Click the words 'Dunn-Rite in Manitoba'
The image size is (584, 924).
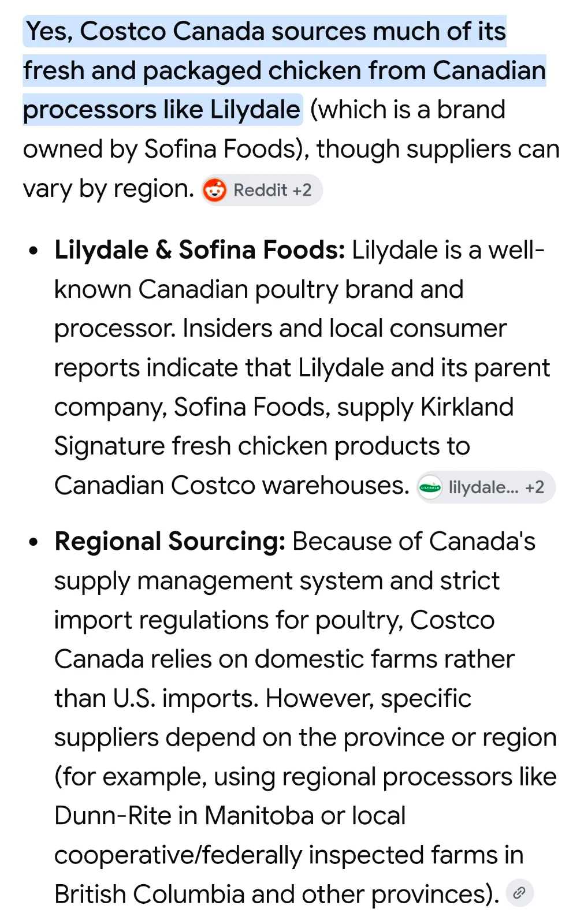pos(184,816)
